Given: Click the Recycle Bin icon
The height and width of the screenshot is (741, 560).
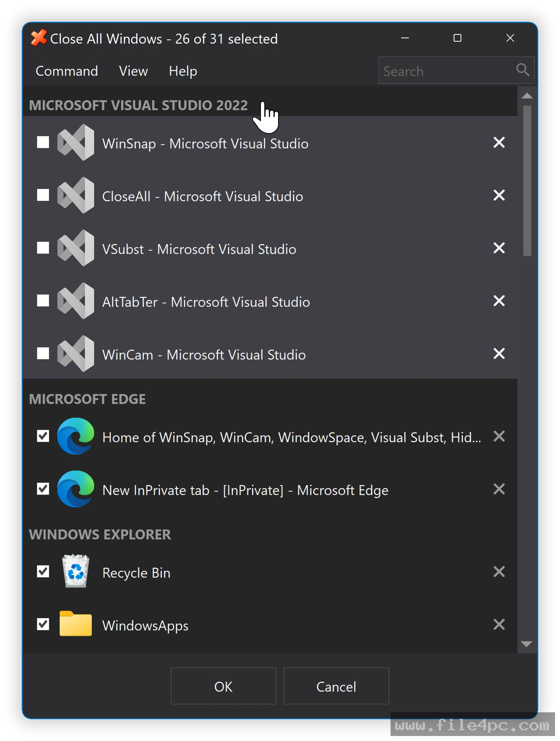Looking at the screenshot, I should tap(76, 571).
